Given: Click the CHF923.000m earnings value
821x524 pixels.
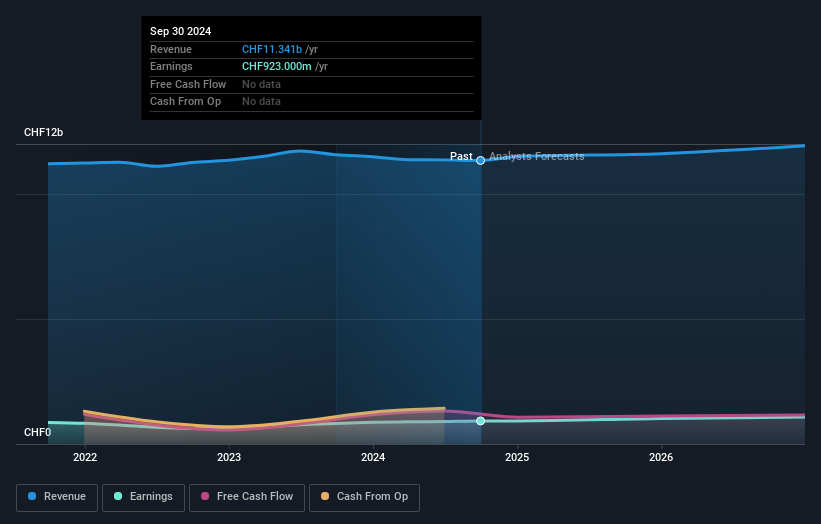Looking at the screenshot, I should (x=276, y=66).
